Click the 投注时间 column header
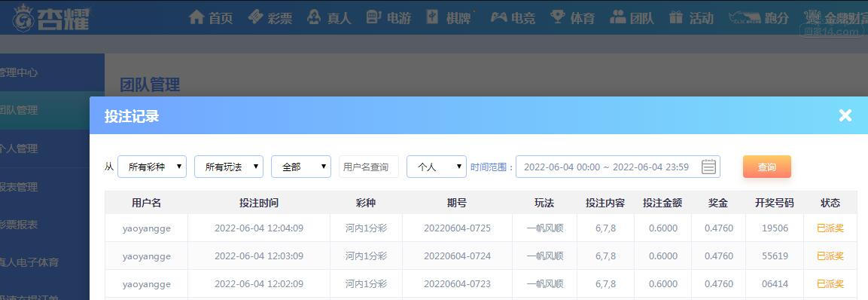Screen dimensions: 868x300 [259, 203]
